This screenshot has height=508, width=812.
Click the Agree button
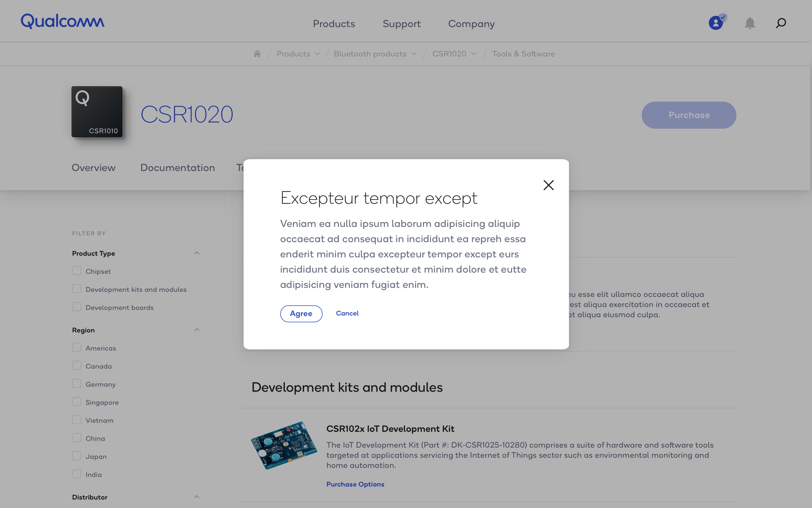click(301, 314)
